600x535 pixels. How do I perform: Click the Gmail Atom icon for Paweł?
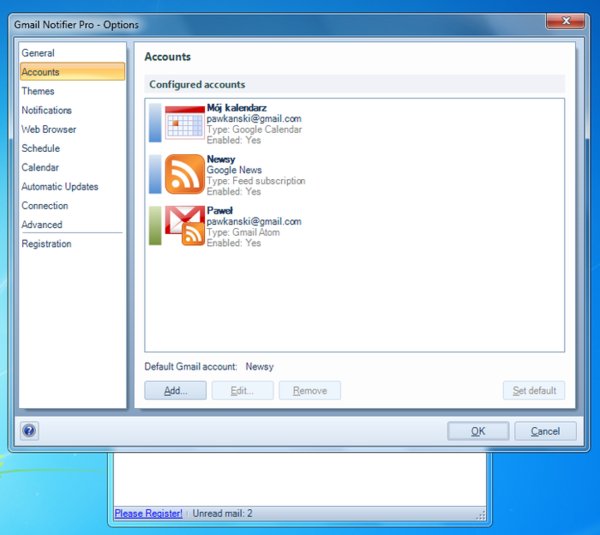pyautogui.click(x=185, y=225)
